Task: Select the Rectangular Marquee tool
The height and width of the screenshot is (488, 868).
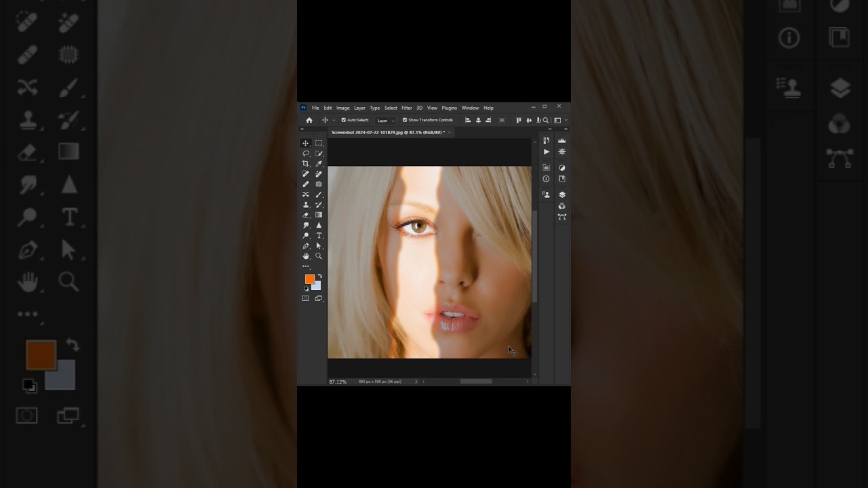Action: pos(319,144)
